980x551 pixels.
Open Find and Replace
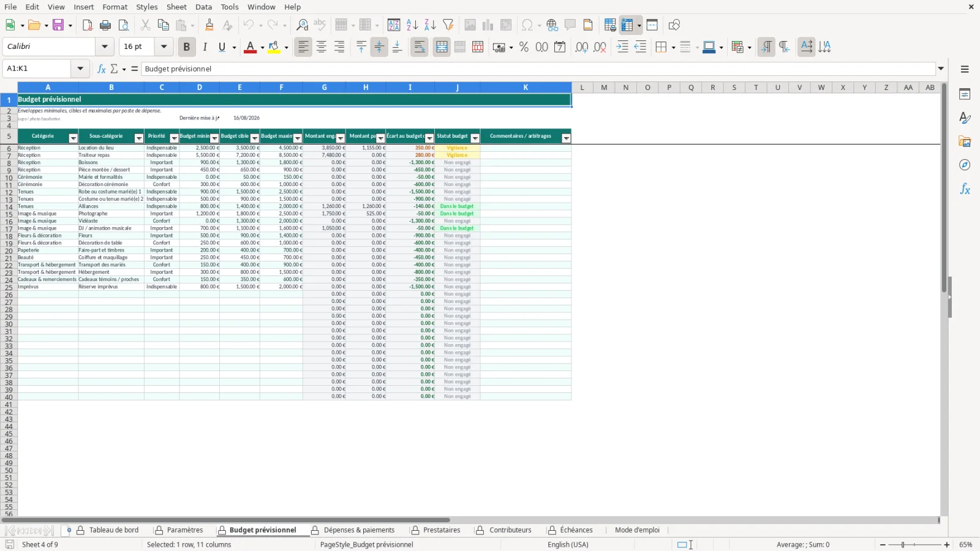[x=302, y=25]
